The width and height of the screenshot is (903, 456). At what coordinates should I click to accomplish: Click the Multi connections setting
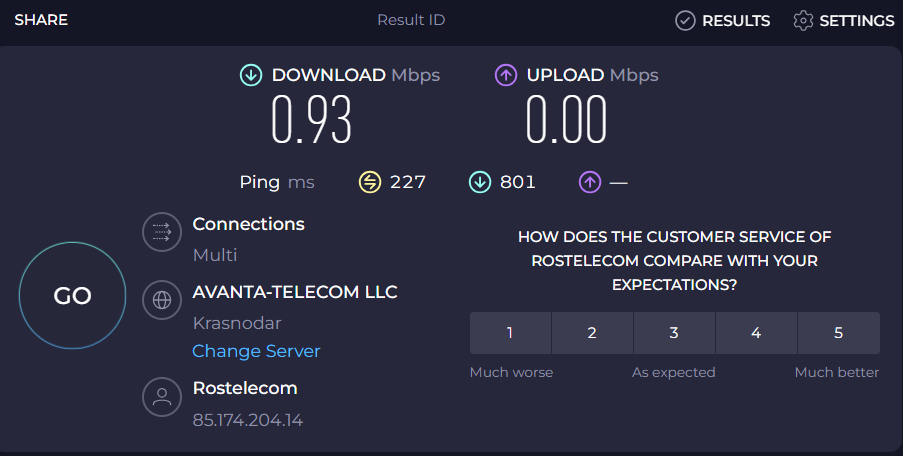coord(215,255)
